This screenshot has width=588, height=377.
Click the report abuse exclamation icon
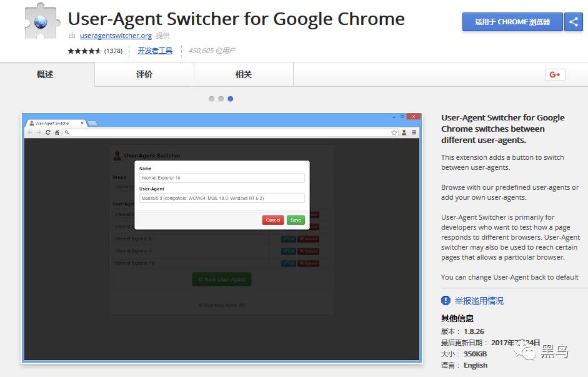(x=446, y=301)
